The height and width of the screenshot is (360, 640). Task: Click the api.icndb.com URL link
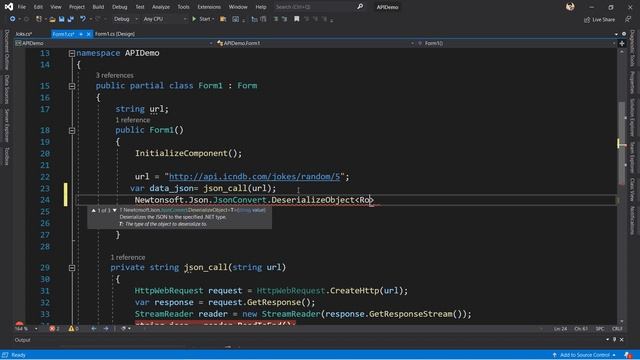tap(254, 177)
